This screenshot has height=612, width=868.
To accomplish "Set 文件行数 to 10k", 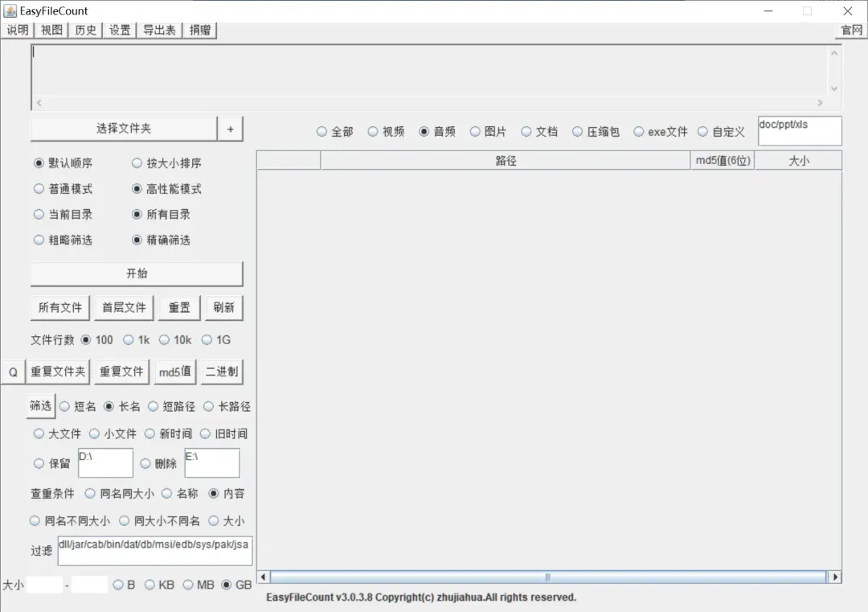I will (175, 340).
